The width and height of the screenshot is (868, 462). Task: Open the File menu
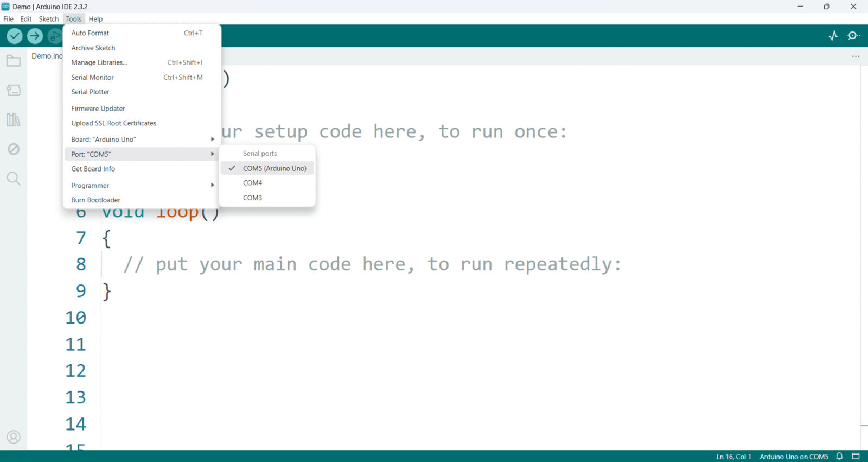tap(9, 19)
